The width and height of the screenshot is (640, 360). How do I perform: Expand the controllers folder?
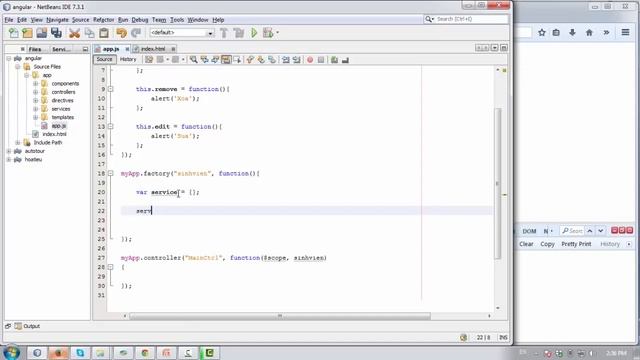[36, 92]
